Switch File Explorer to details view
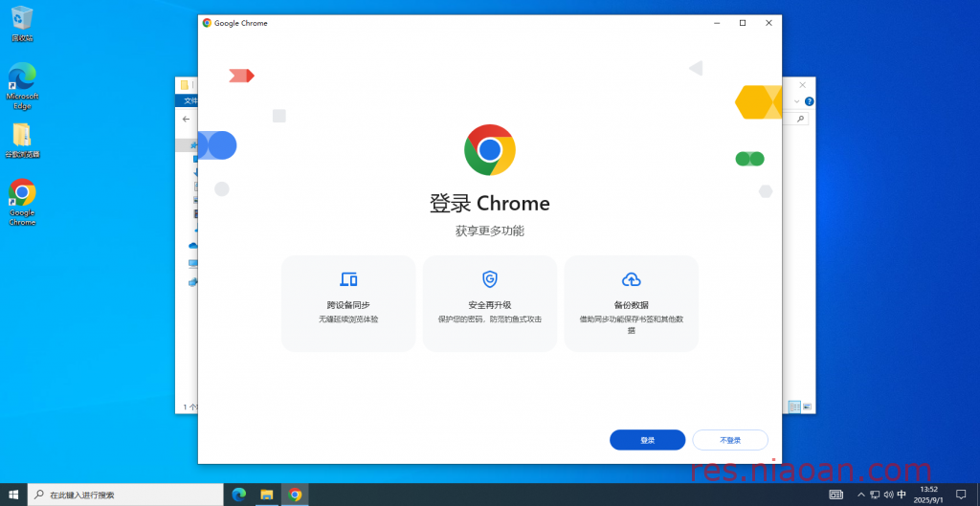980x506 pixels. pyautogui.click(x=794, y=407)
